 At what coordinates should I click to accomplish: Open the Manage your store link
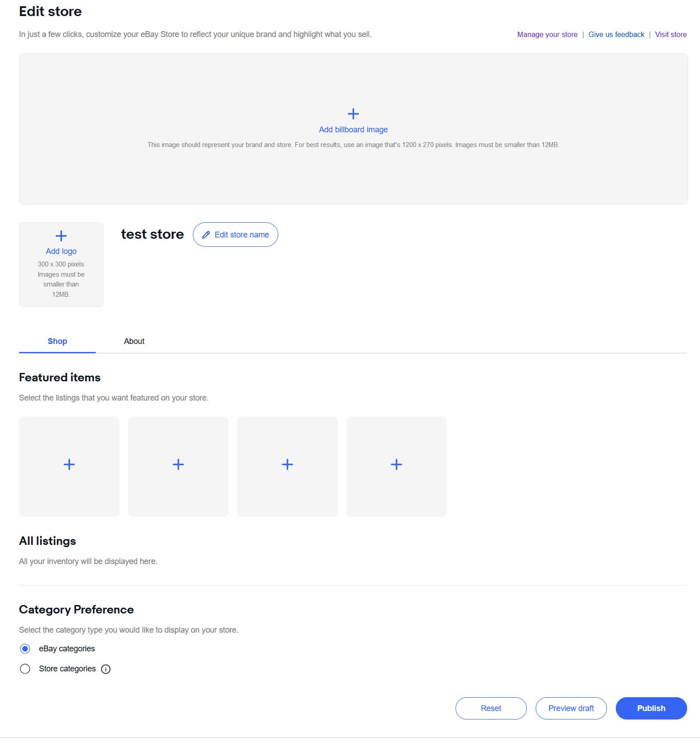point(547,34)
